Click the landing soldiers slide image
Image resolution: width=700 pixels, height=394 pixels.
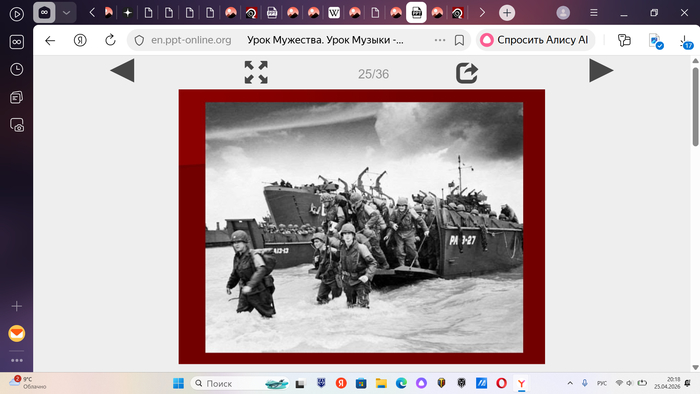[x=364, y=227]
